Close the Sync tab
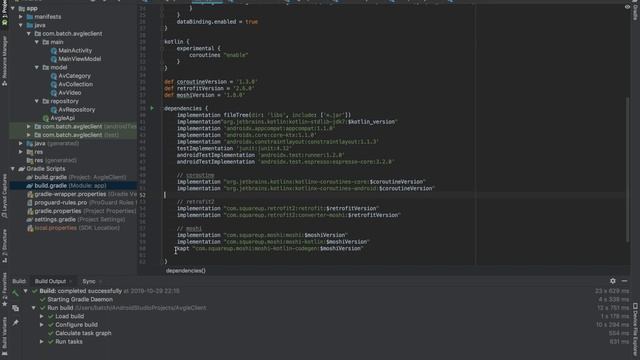The image size is (640, 360). [x=100, y=281]
